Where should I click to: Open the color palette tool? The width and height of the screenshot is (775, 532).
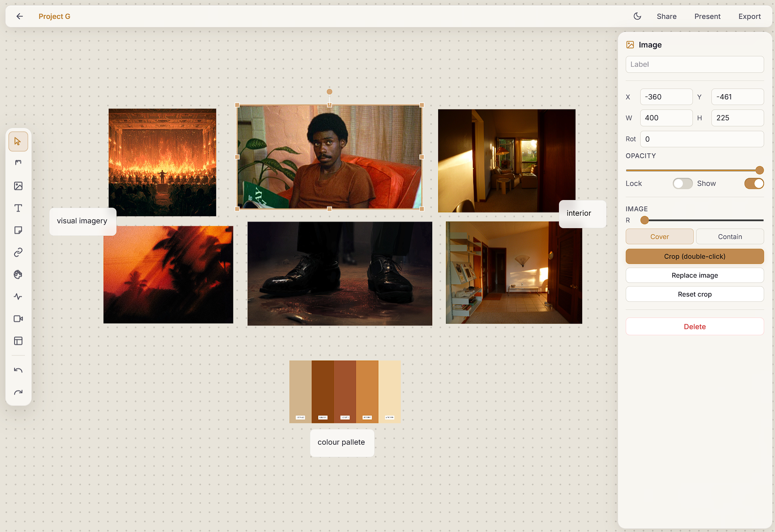(18, 274)
